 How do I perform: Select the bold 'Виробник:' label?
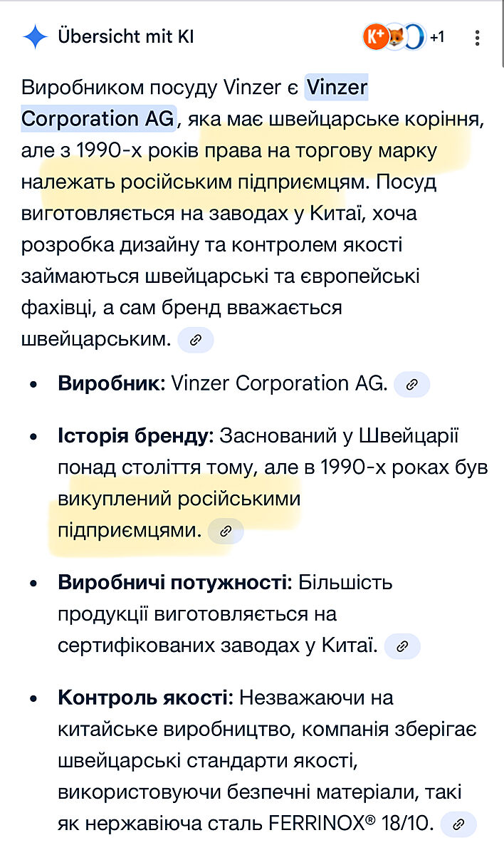pyautogui.click(x=111, y=383)
